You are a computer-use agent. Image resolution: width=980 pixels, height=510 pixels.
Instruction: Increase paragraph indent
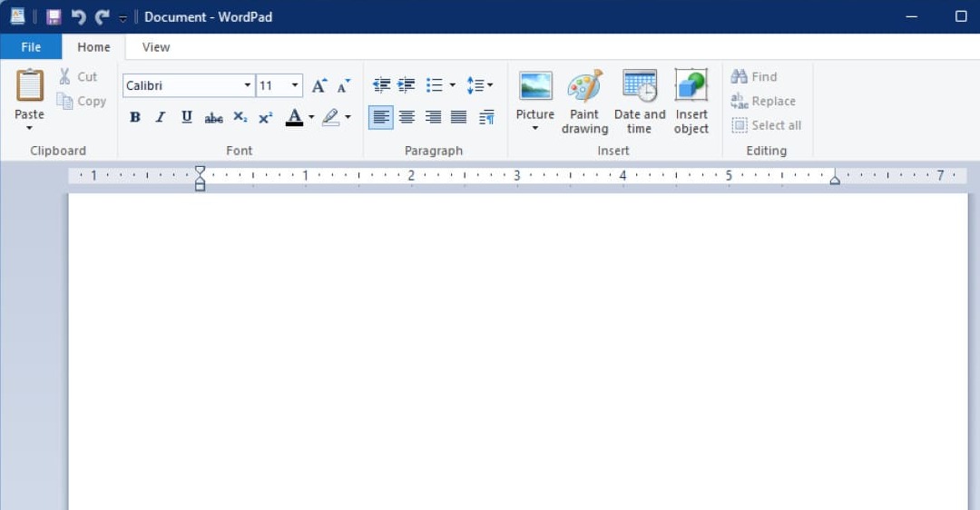tap(407, 85)
